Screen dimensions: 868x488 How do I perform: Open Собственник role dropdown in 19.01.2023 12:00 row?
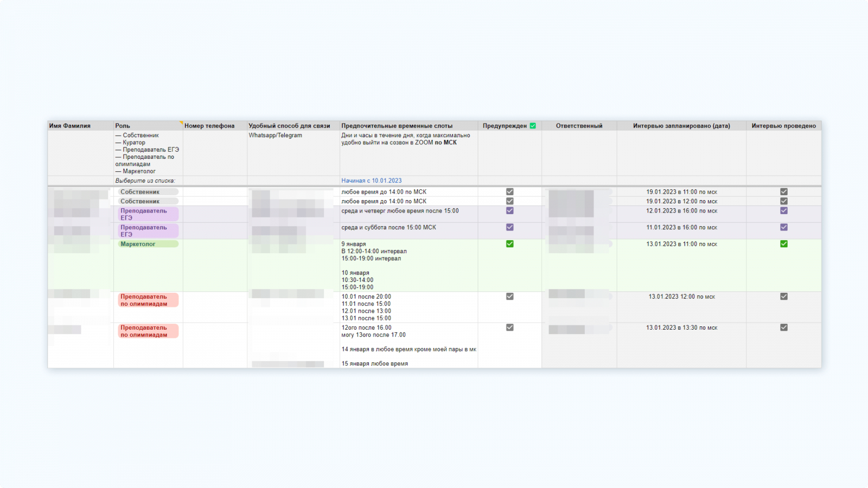(148, 201)
